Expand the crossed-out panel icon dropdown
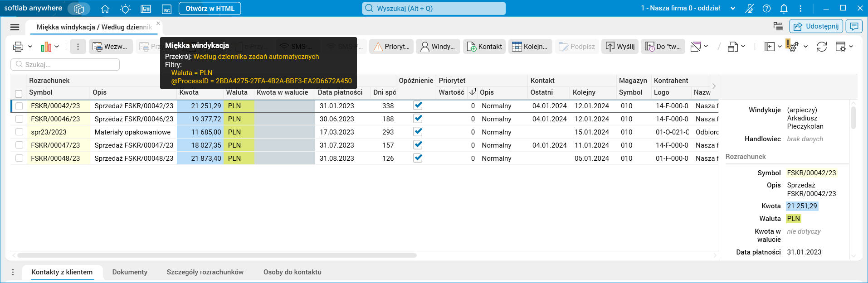Viewport: 868px width, 283px height. point(706,46)
